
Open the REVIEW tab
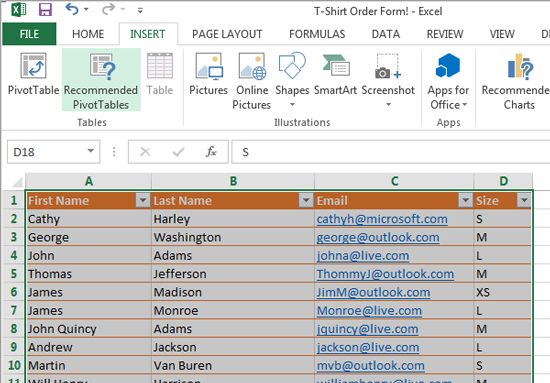pyautogui.click(x=445, y=34)
